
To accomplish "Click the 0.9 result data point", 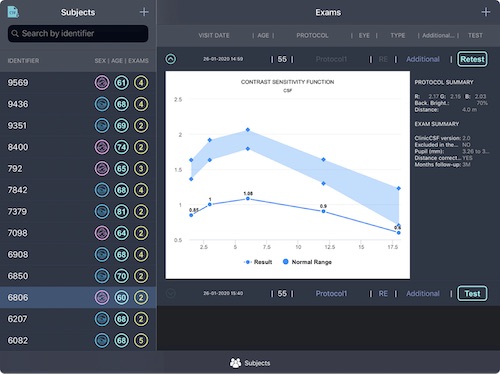I will pyautogui.click(x=323, y=211).
